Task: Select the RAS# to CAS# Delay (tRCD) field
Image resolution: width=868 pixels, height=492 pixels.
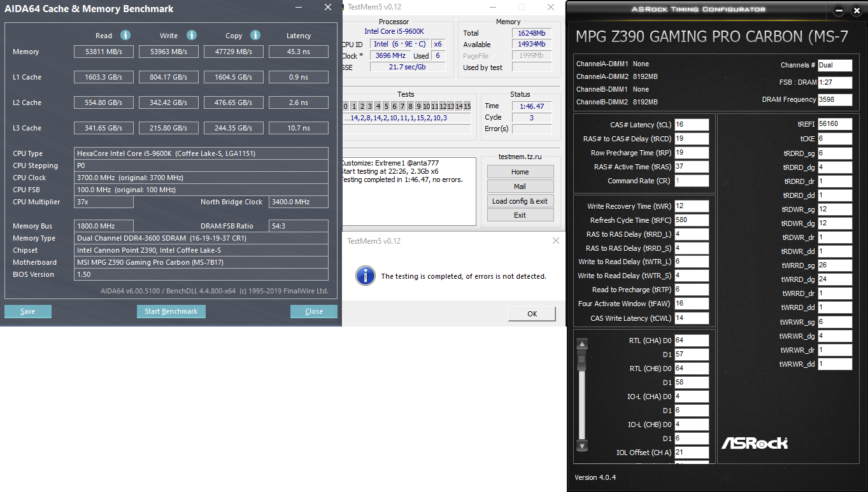Action: (692, 139)
